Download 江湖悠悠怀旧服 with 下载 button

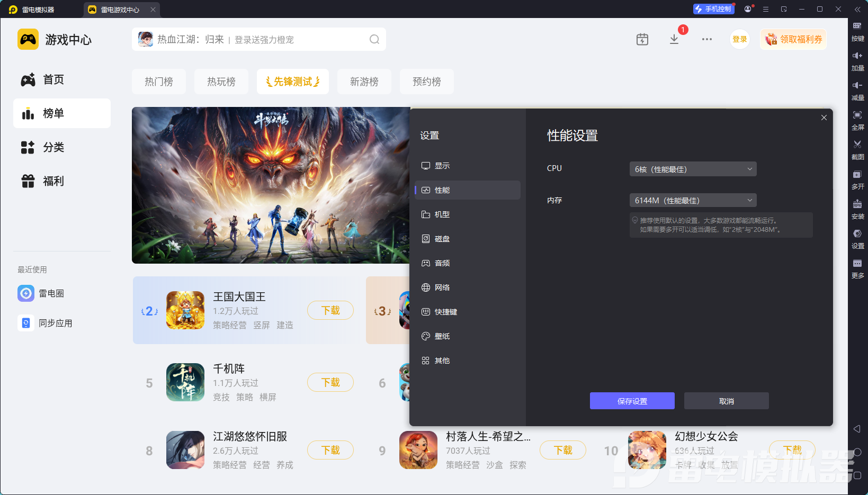click(x=330, y=450)
